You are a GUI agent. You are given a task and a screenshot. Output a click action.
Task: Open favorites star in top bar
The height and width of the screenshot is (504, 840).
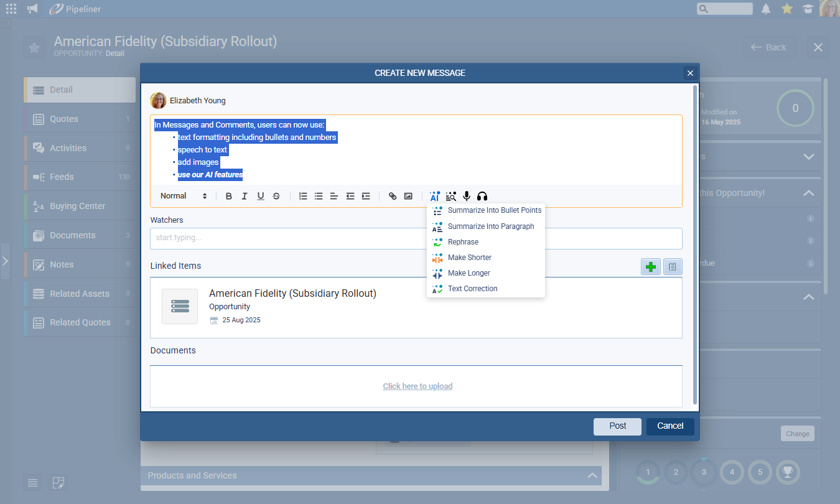tap(787, 9)
